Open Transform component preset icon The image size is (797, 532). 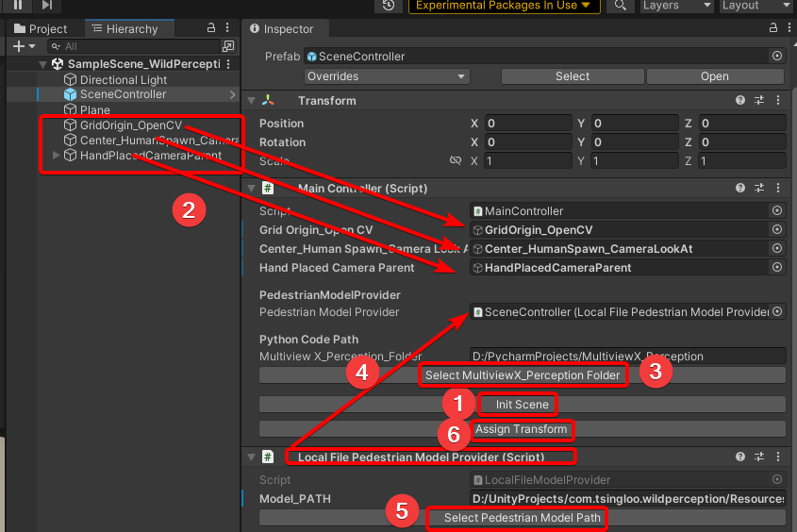pos(759,100)
